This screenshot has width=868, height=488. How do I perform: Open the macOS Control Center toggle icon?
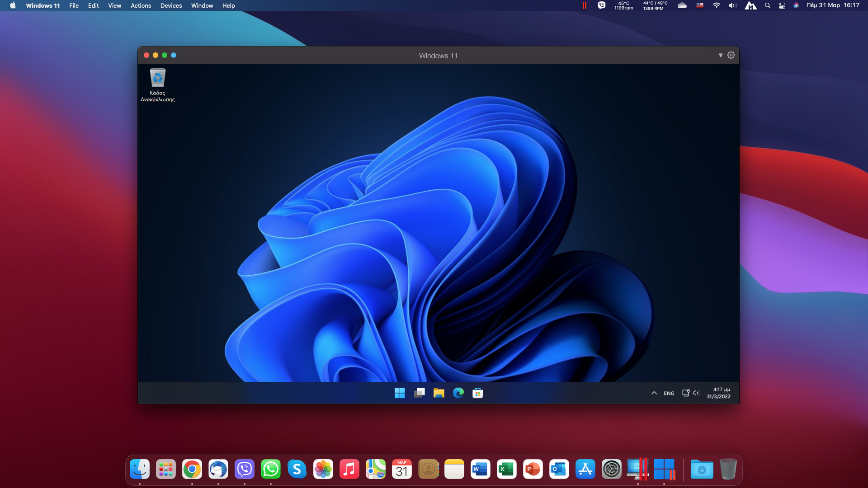(782, 5)
